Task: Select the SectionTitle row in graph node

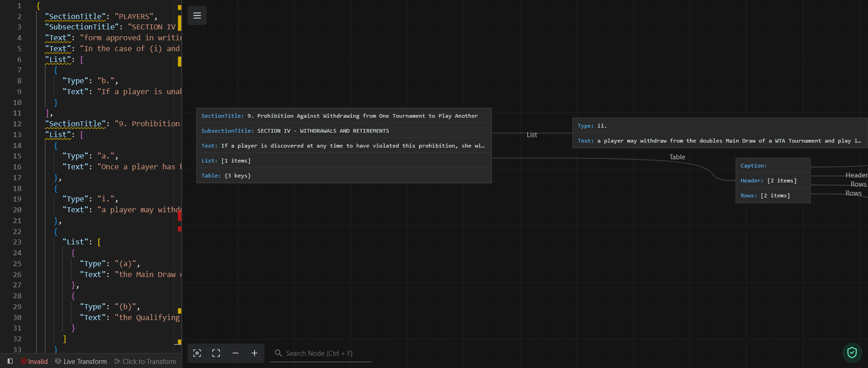Action: 344,116
